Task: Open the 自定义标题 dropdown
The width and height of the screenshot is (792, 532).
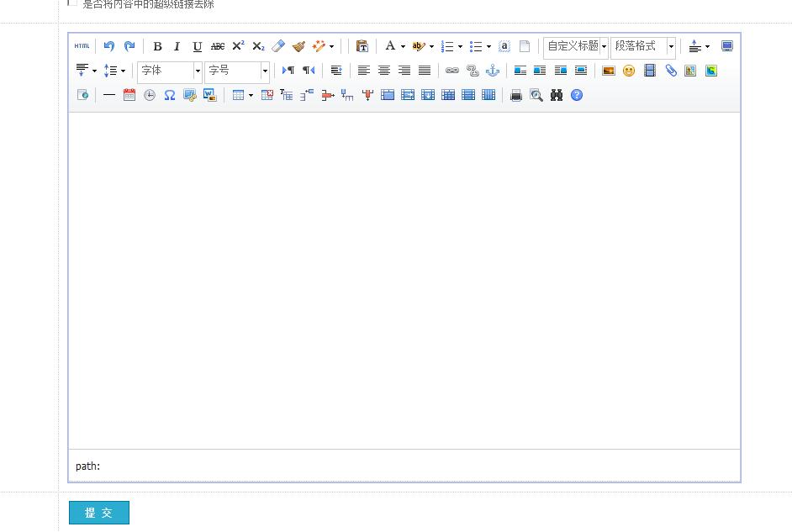Action: 576,46
